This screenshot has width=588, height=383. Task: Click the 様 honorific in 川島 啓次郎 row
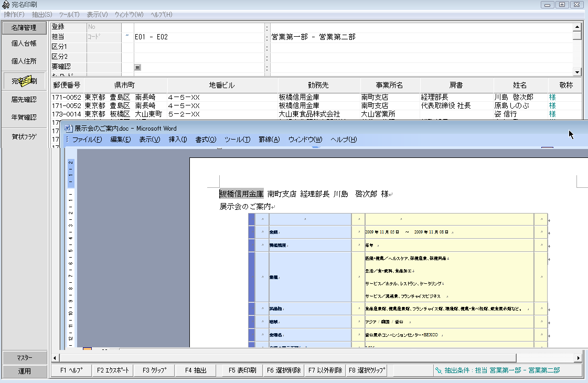coord(552,97)
